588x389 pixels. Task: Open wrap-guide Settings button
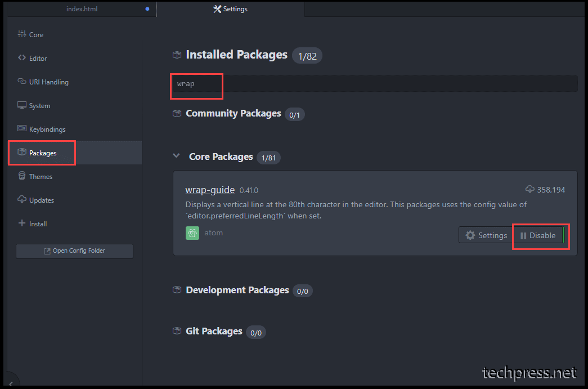(486, 235)
